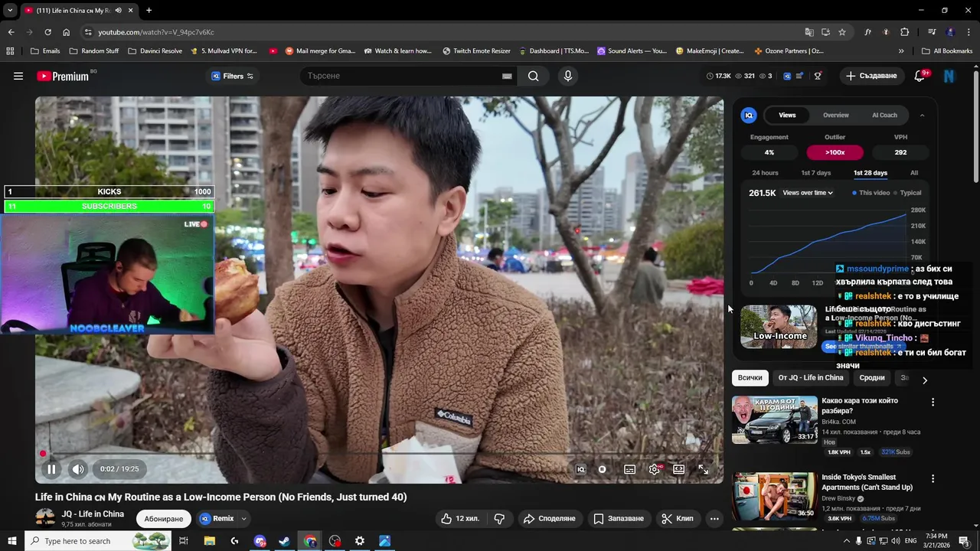The image size is (980, 551).
Task: Open more actions ellipsis under video
Action: 714,518
